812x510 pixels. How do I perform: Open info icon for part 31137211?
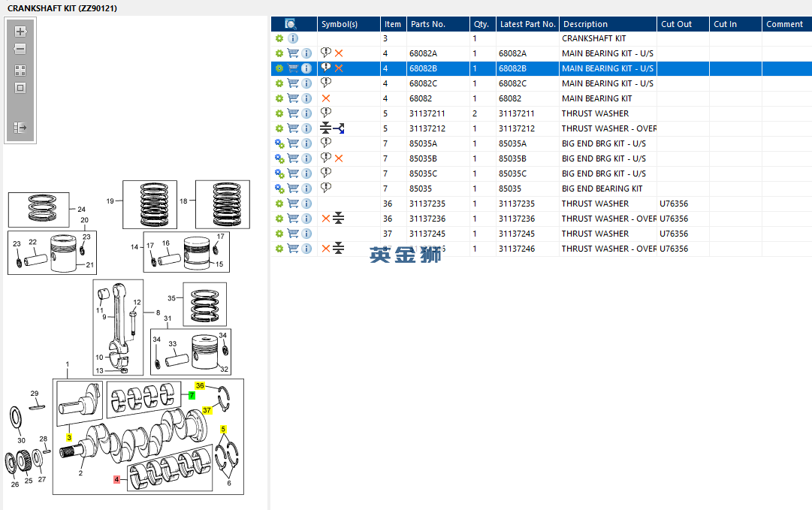pos(306,113)
